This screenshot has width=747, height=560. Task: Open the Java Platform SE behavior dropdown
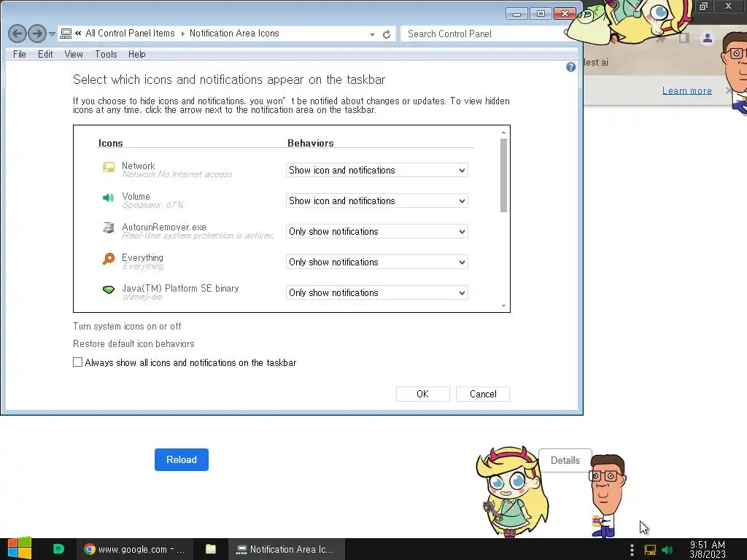click(x=377, y=292)
